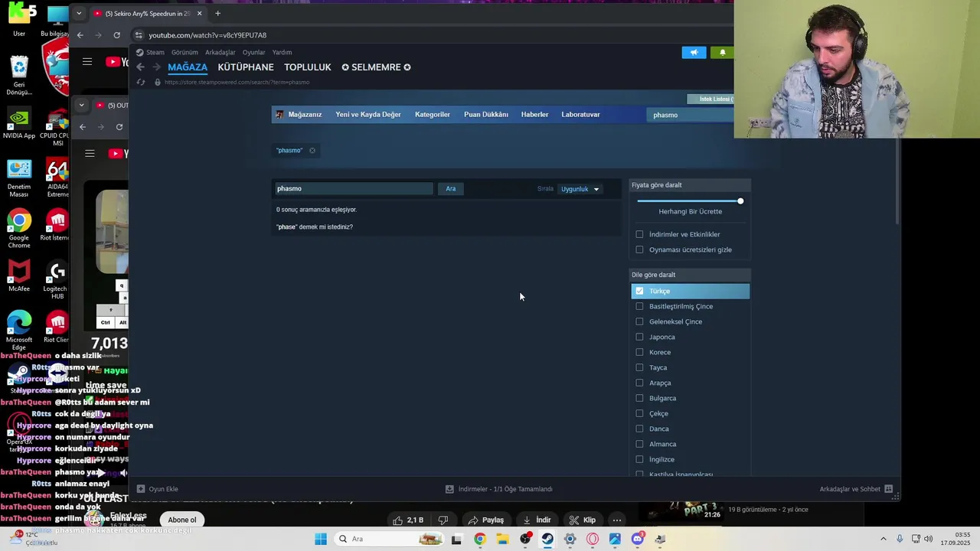This screenshot has width=980, height=551.
Task: Like the YouTube video (2,1 B)
Action: tap(408, 520)
